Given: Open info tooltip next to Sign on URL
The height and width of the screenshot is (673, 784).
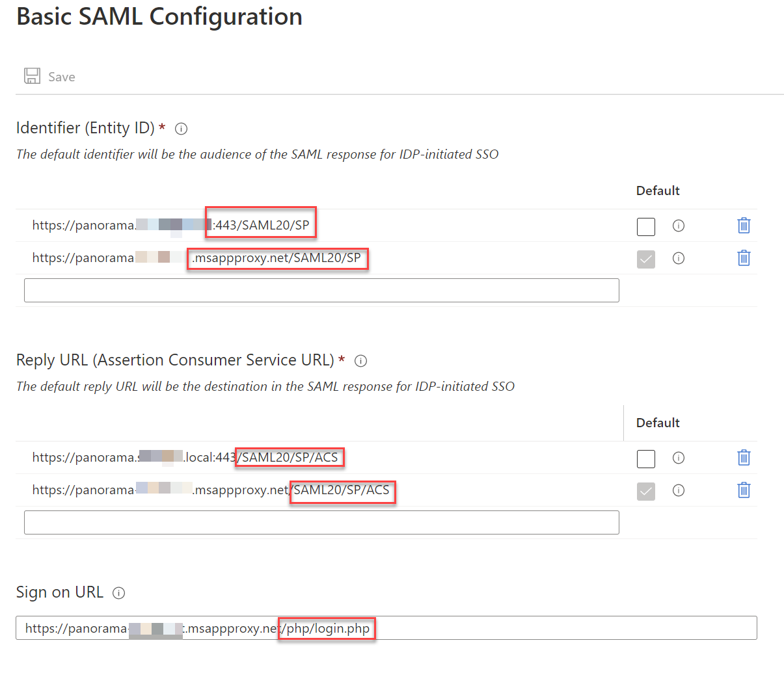Looking at the screenshot, I should point(119,593).
